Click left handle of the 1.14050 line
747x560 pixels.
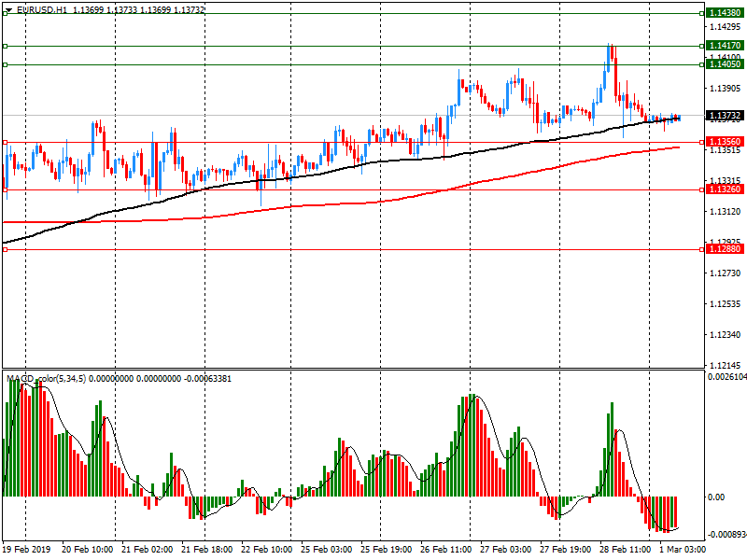(6, 64)
